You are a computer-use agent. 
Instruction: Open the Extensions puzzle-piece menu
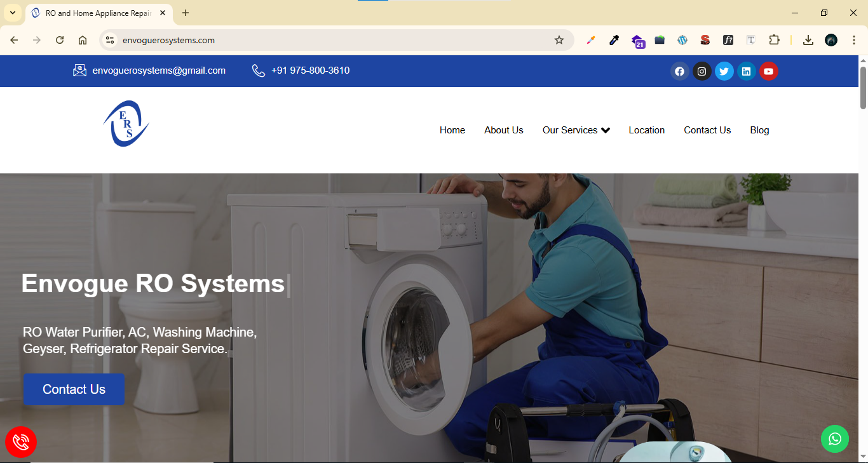tap(774, 40)
